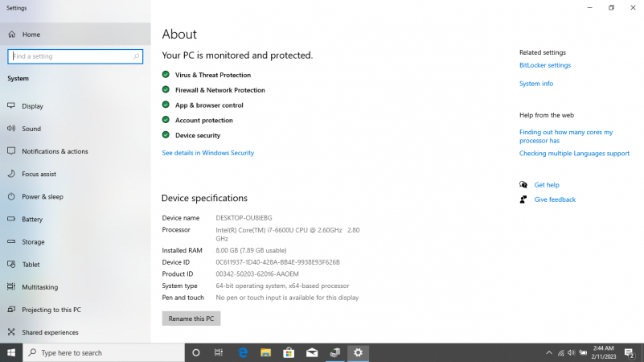Click the Give feedback person icon
The height and width of the screenshot is (362, 644).
pyautogui.click(x=523, y=200)
